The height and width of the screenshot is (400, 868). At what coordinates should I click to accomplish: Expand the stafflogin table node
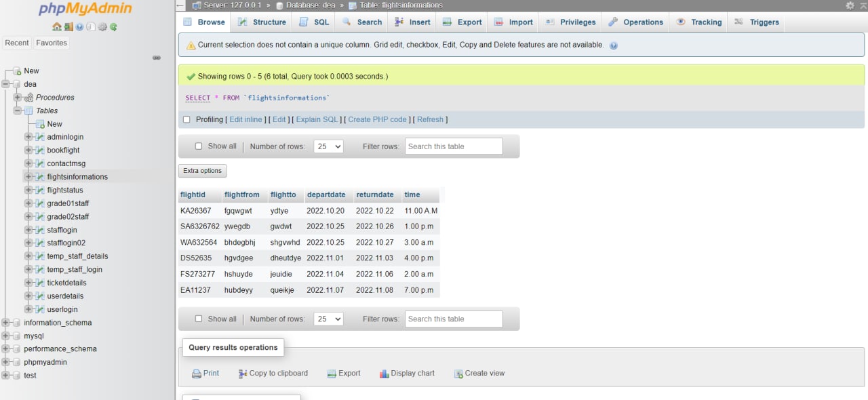(x=28, y=230)
